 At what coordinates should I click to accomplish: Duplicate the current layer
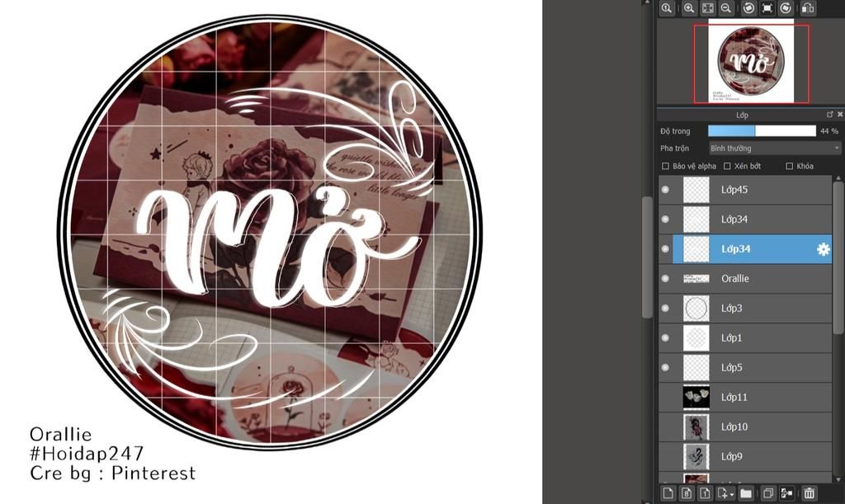[x=768, y=492]
